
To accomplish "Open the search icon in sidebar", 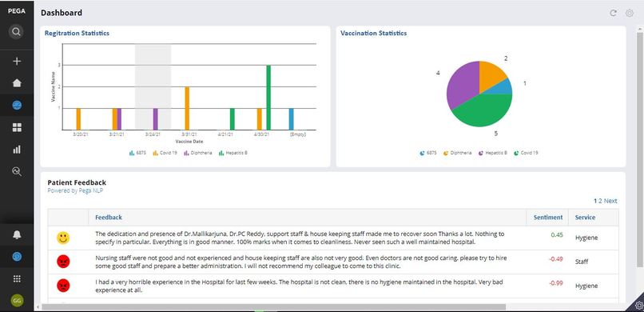I will tap(16, 32).
